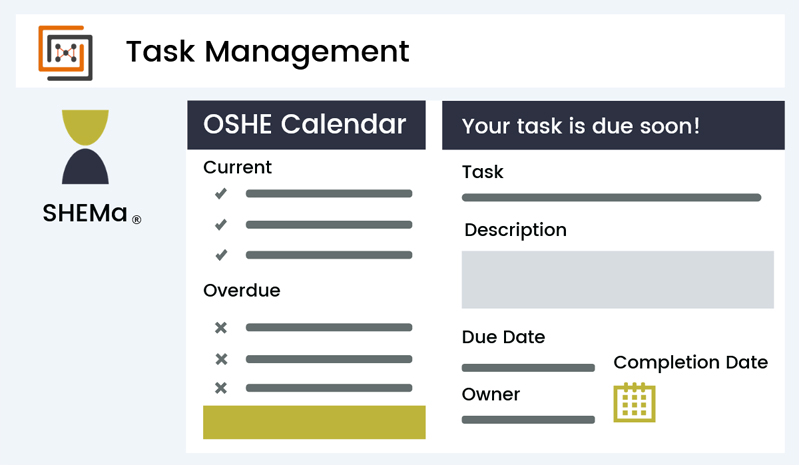Click the Owner field line
This screenshot has height=466, width=800.
click(528, 420)
